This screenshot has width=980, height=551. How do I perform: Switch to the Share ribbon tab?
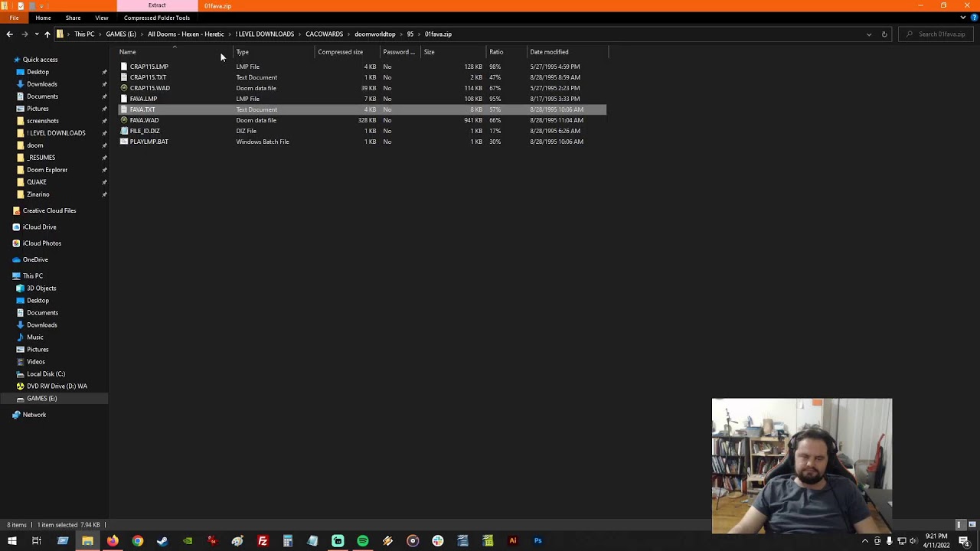(73, 18)
